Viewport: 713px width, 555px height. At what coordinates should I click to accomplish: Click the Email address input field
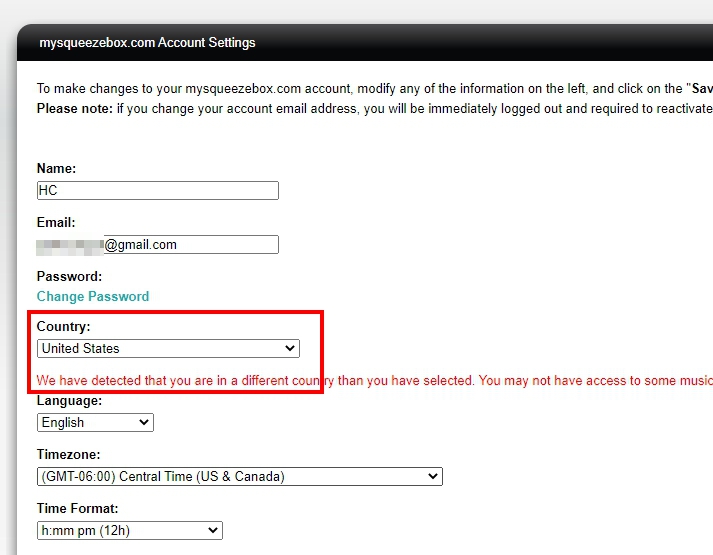click(157, 245)
